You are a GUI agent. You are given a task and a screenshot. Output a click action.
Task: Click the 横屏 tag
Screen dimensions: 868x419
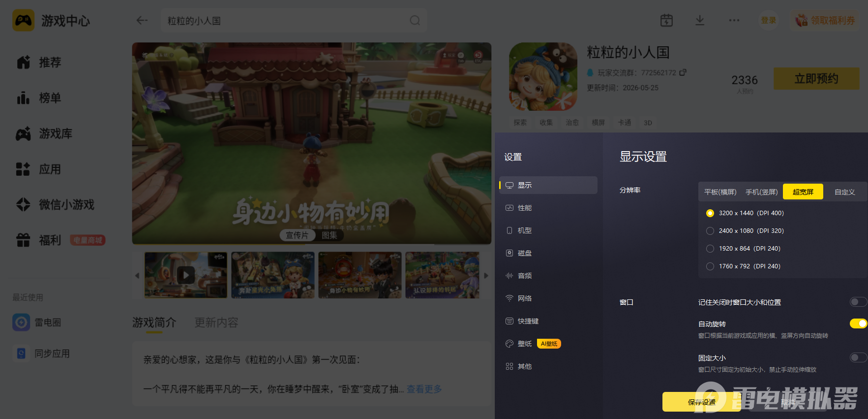tap(599, 123)
